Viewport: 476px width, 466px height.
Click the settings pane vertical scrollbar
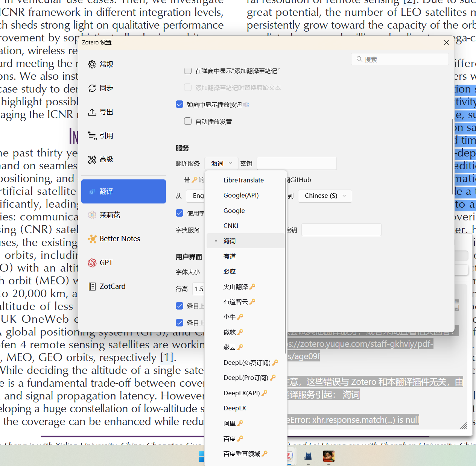tap(453, 156)
